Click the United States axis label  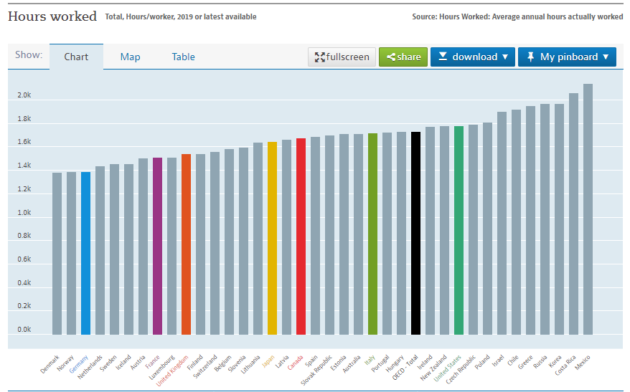click(x=447, y=368)
